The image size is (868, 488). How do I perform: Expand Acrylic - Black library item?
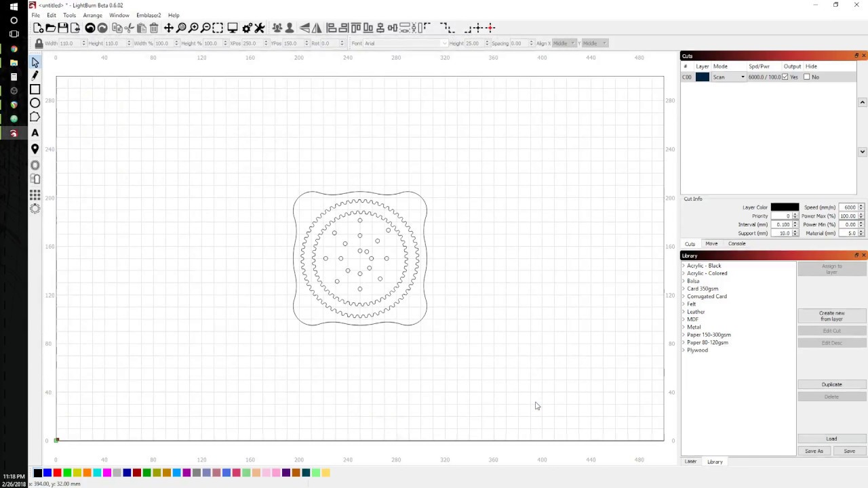click(684, 266)
